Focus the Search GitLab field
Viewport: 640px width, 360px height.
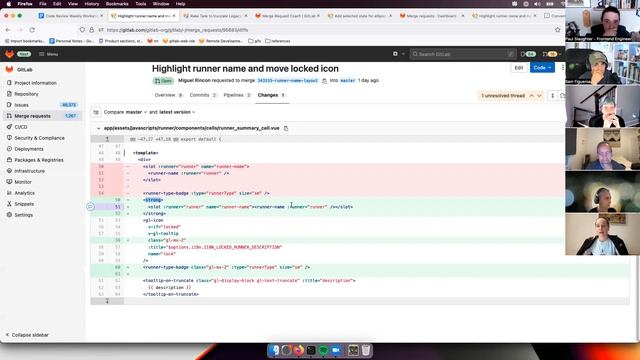click(462, 54)
